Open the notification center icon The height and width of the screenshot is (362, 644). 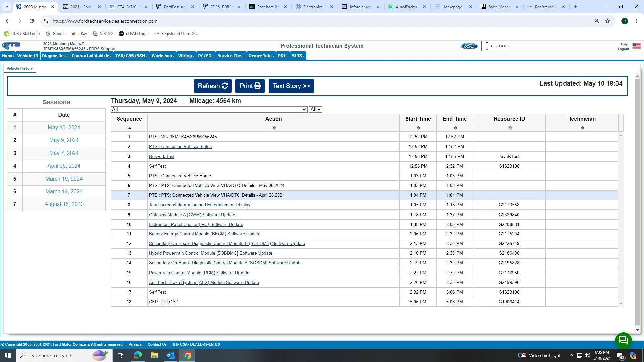click(x=620, y=356)
